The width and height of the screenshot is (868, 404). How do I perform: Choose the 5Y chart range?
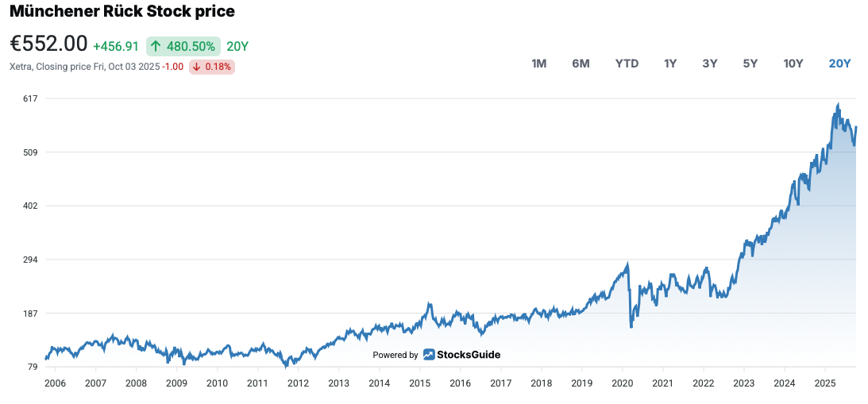pos(750,63)
